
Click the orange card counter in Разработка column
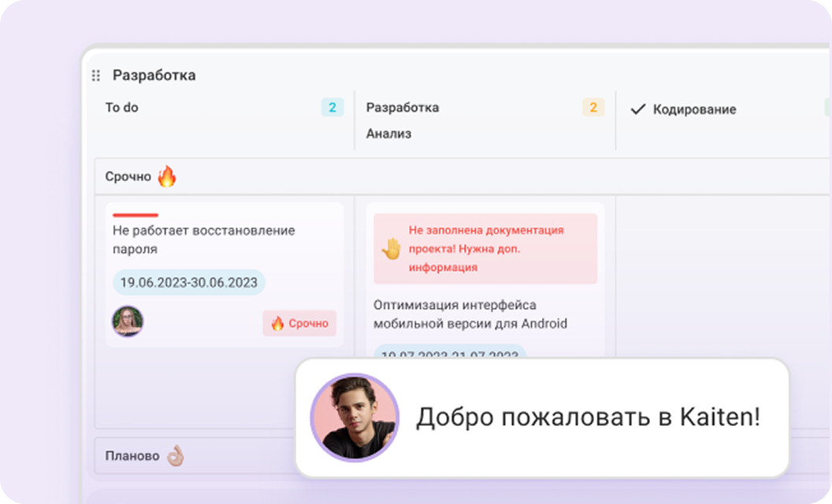coord(592,108)
